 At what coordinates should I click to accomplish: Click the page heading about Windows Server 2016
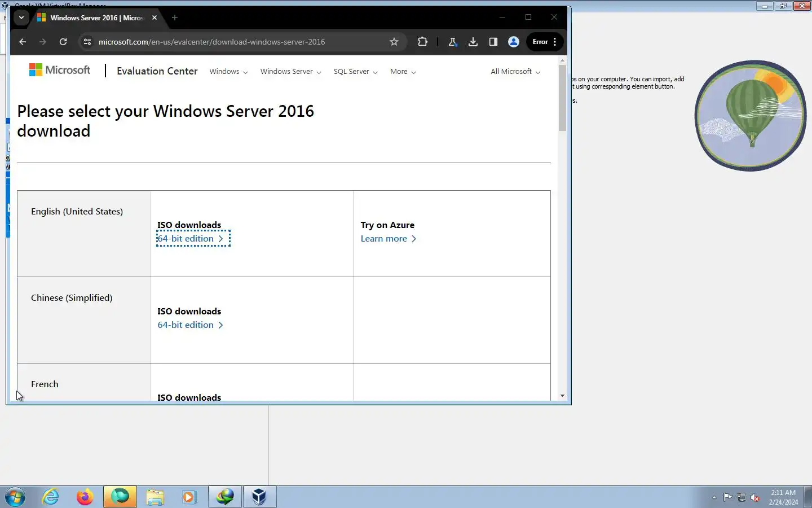click(x=166, y=121)
